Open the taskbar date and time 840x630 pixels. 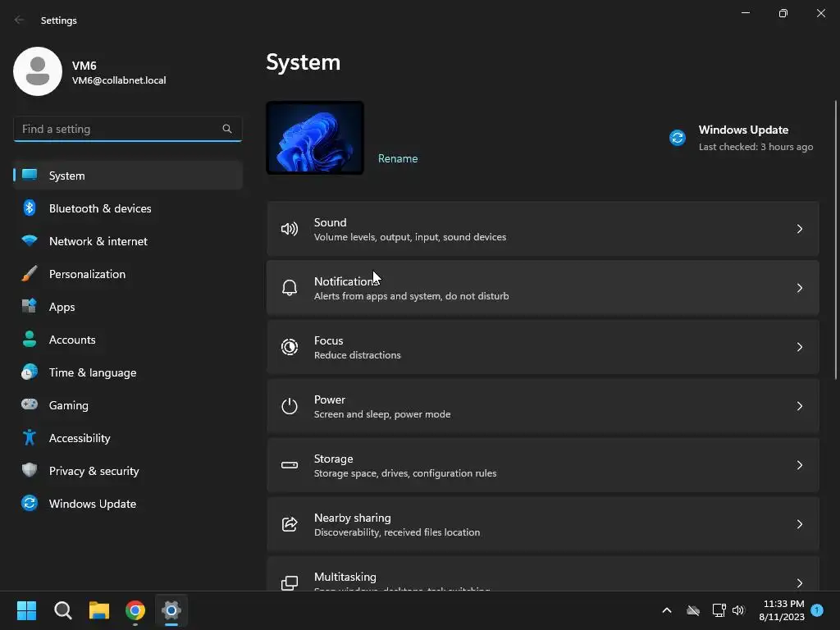click(x=782, y=609)
